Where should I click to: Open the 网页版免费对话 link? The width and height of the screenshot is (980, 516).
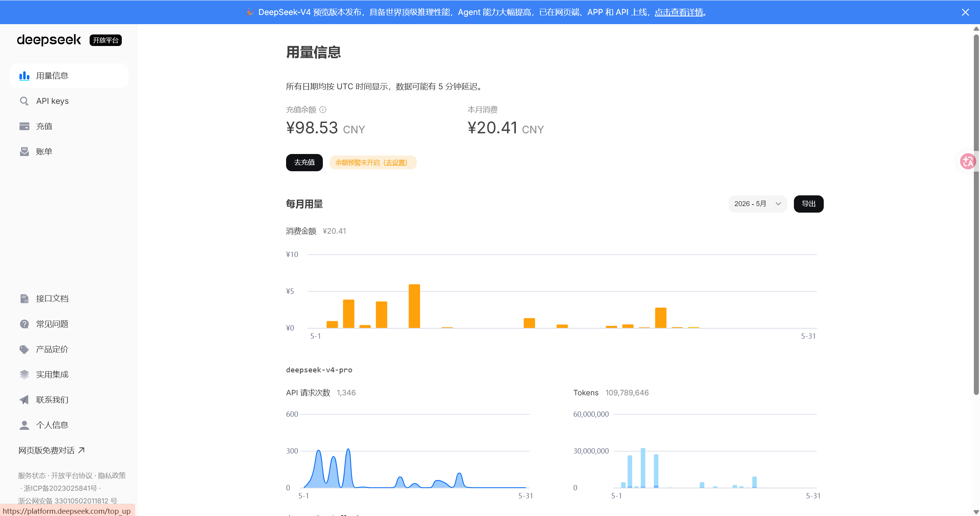[51, 450]
